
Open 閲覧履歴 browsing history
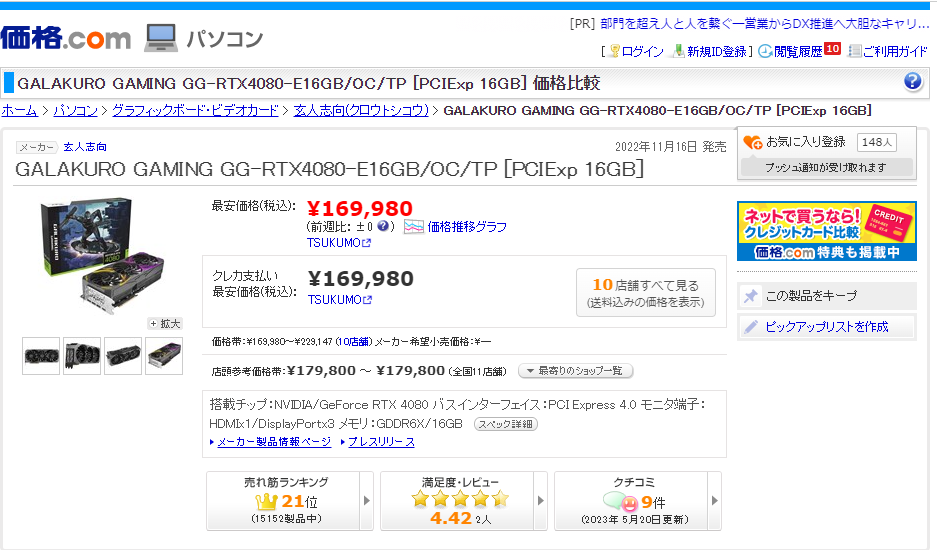(798, 51)
